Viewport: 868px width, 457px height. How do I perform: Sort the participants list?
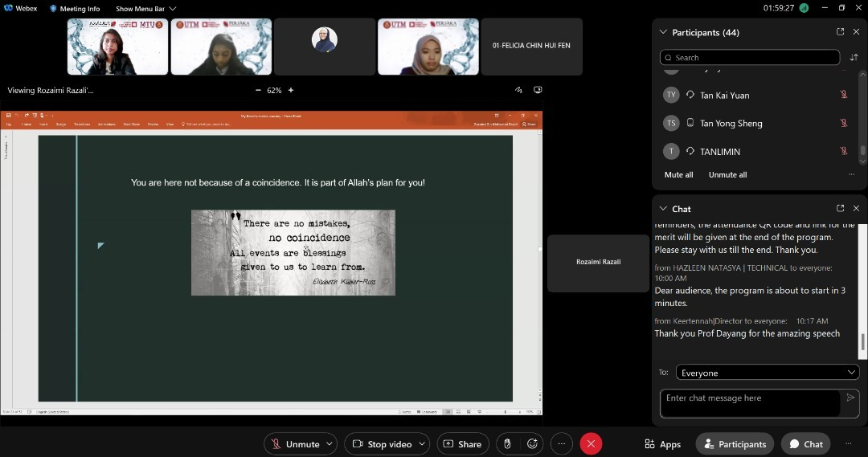pyautogui.click(x=854, y=58)
